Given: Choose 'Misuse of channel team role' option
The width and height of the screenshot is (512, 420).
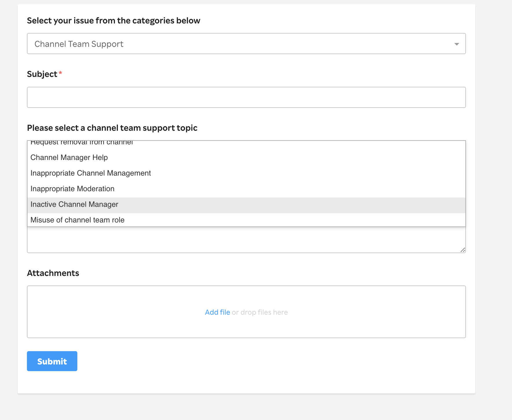Looking at the screenshot, I should click(x=77, y=220).
